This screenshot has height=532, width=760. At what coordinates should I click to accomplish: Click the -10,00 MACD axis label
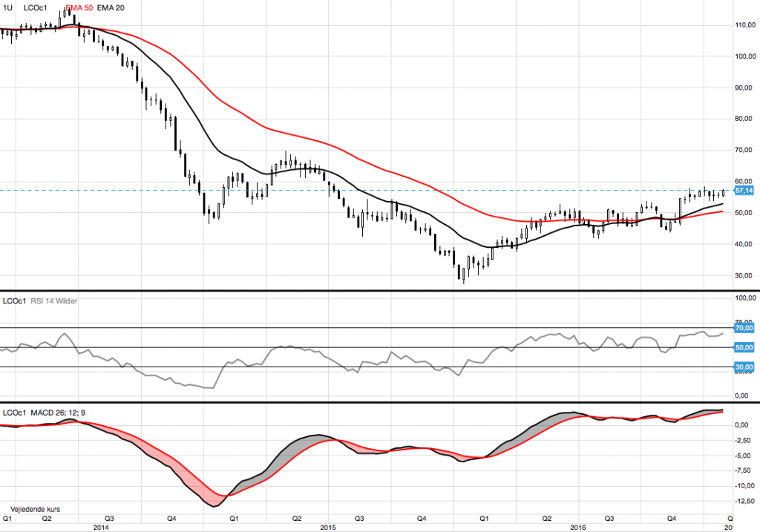[744, 486]
